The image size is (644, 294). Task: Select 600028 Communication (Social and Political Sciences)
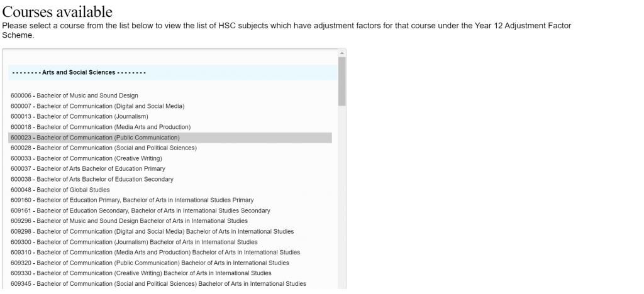coord(104,148)
